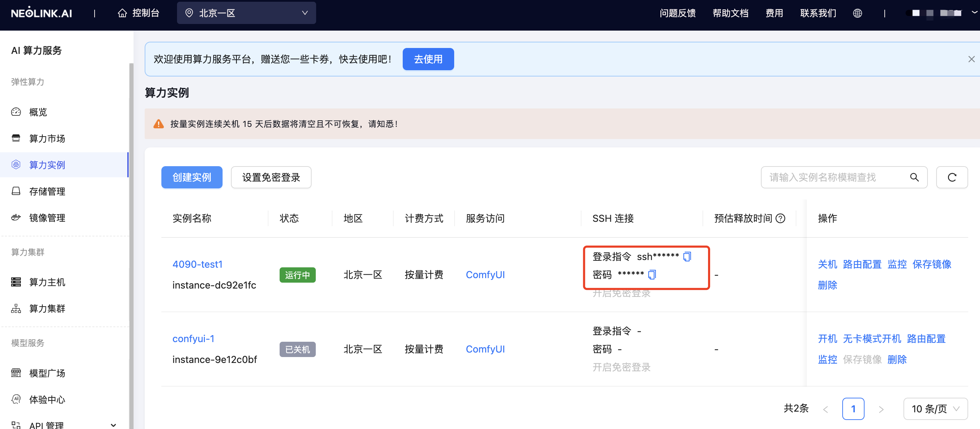The height and width of the screenshot is (429, 980).
Task: Click the NEOLINK.AI logo
Action: click(41, 13)
